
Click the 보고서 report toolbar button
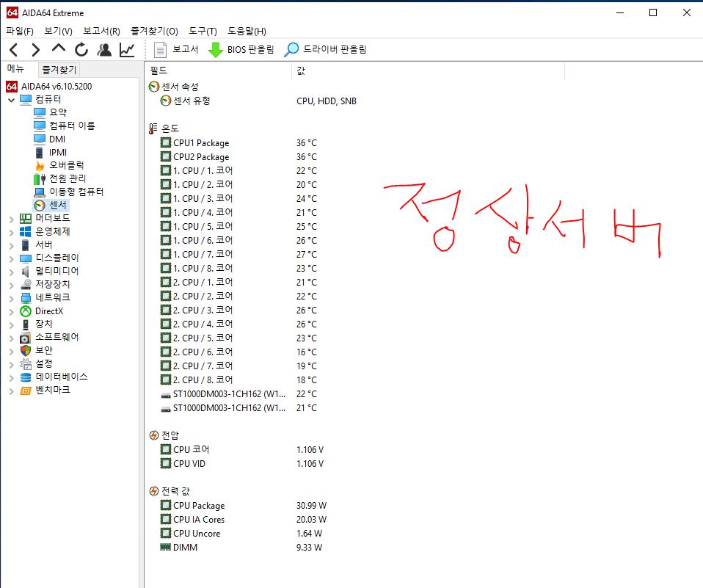pyautogui.click(x=176, y=49)
